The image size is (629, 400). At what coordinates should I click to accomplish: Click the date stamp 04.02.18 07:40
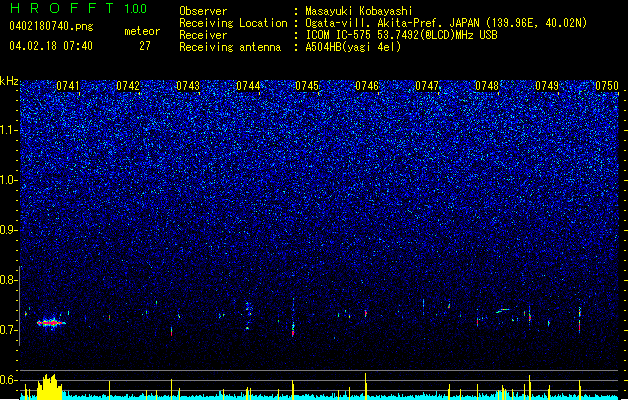51,46
